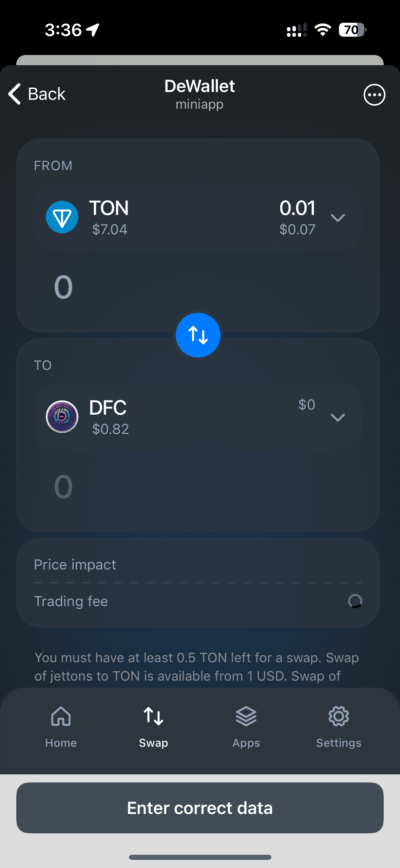Tap the 0.01 TON balance amount
The height and width of the screenshot is (868, 400).
click(297, 208)
